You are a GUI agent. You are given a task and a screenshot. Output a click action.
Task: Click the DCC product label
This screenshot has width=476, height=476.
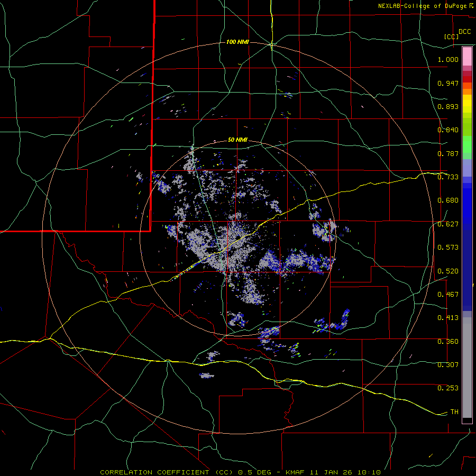pos(464,32)
